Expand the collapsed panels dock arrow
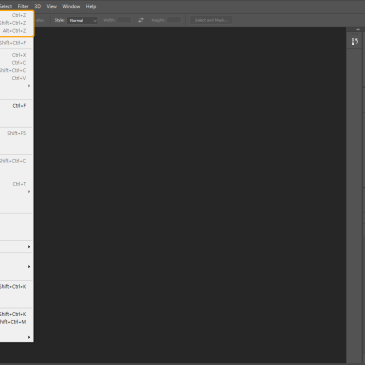365x365 pixels. 358,30
